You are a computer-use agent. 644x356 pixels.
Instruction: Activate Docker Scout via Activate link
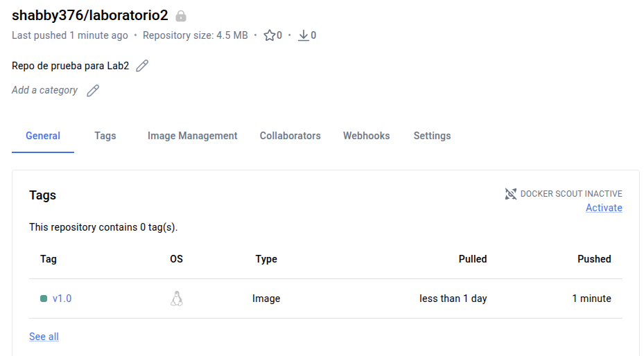tap(604, 208)
